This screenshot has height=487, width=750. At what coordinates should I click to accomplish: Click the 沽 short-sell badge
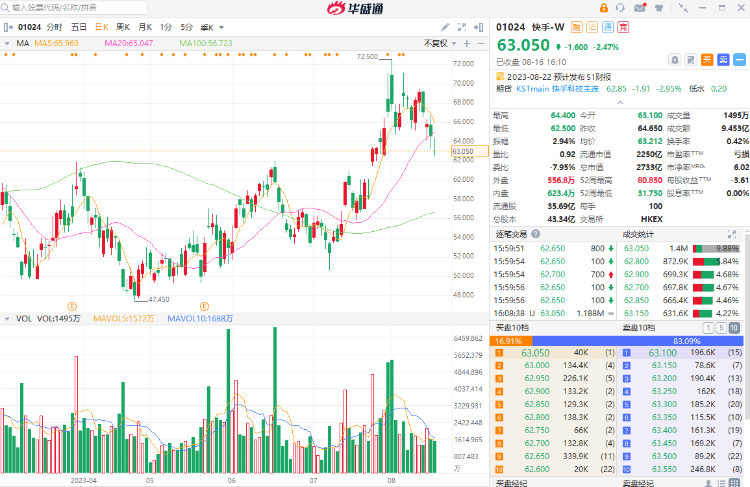tap(592, 27)
